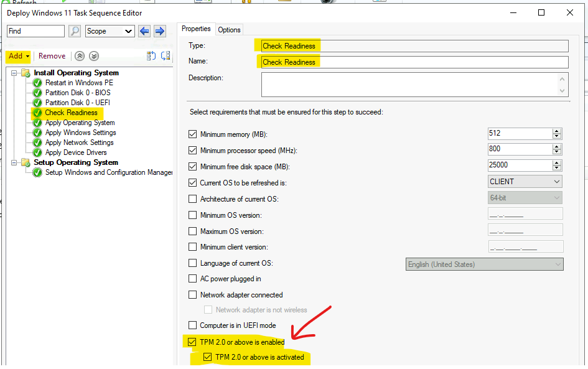Select Apply Device Drivers step

[x=76, y=152]
